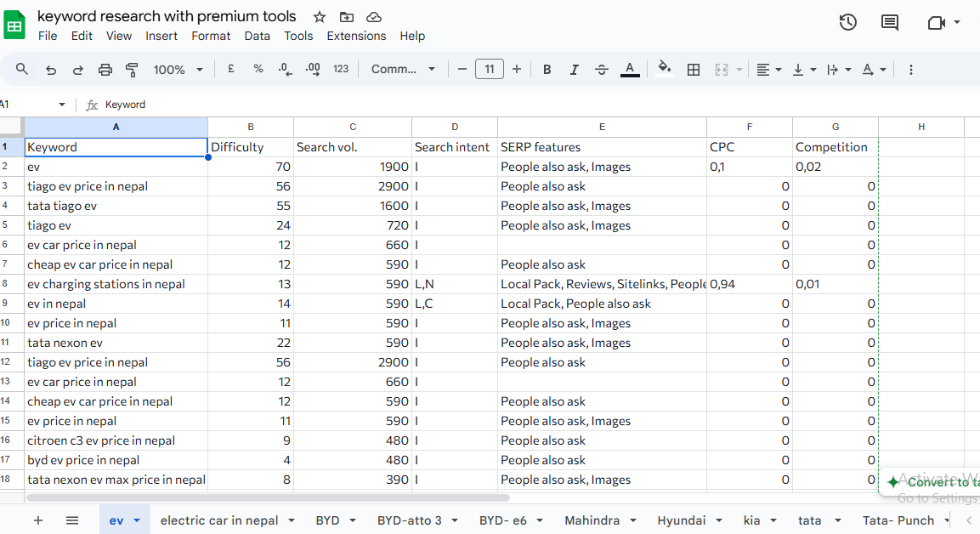Switch to the Mahindra sheet tab

point(592,520)
